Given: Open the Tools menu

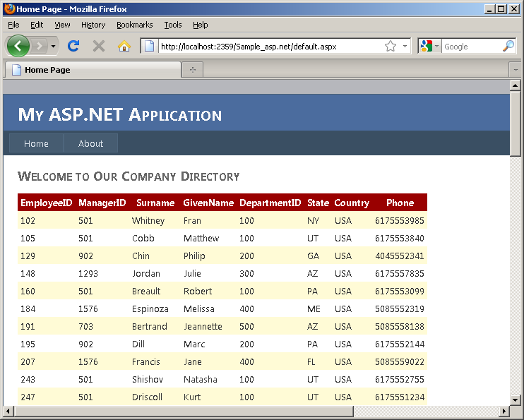Looking at the screenshot, I should click(173, 25).
